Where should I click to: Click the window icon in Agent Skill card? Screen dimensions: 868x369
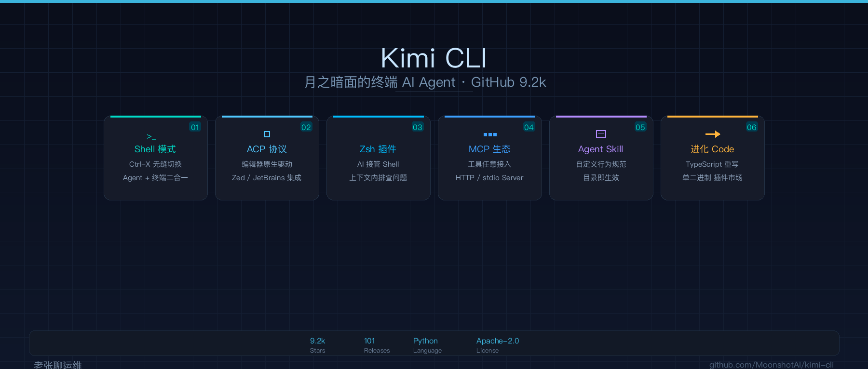click(601, 134)
